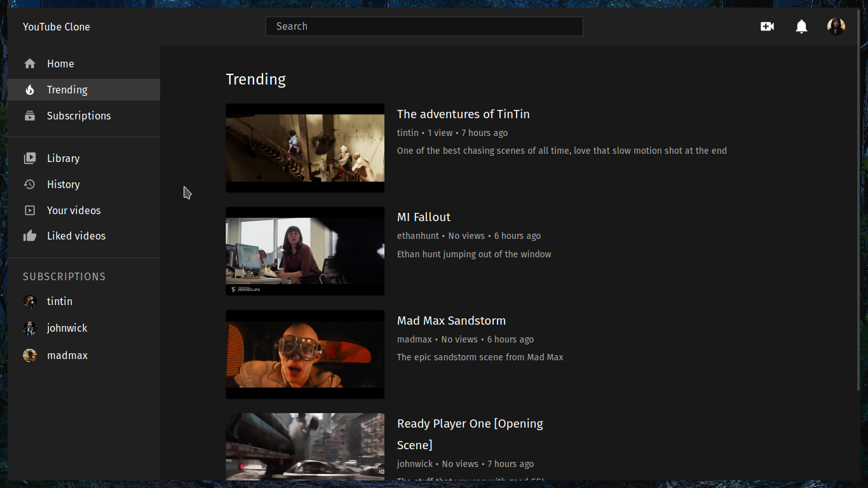
Task: Open the Library label
Action: point(64,158)
